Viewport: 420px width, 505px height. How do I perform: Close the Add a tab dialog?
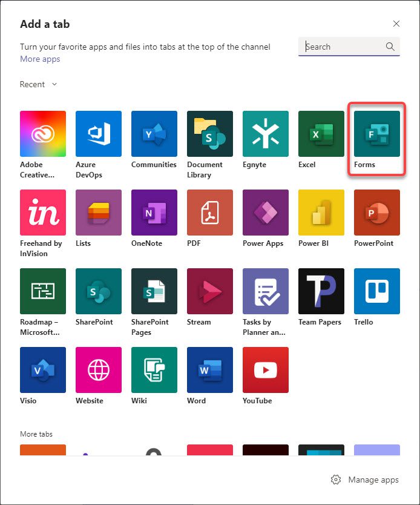pyautogui.click(x=396, y=24)
